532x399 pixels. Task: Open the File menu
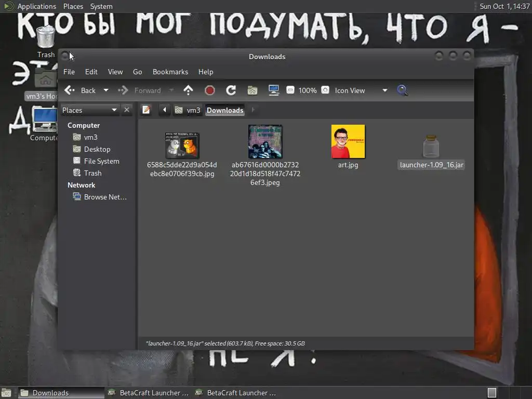pyautogui.click(x=69, y=72)
